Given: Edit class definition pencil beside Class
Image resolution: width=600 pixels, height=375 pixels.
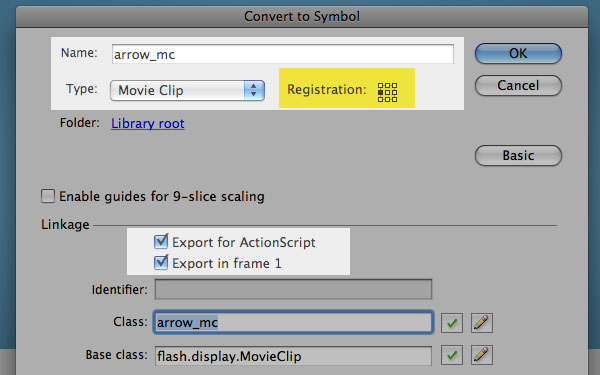Looking at the screenshot, I should click(x=481, y=323).
